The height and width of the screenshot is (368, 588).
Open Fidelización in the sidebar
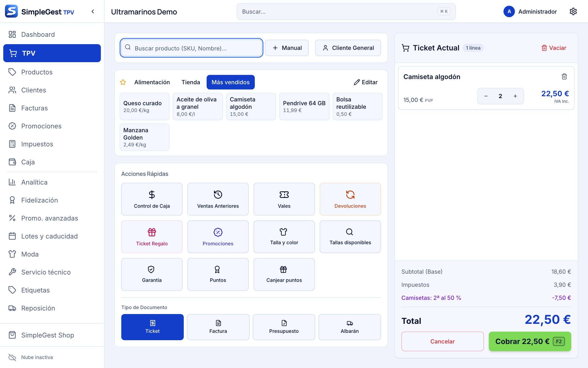point(52,200)
